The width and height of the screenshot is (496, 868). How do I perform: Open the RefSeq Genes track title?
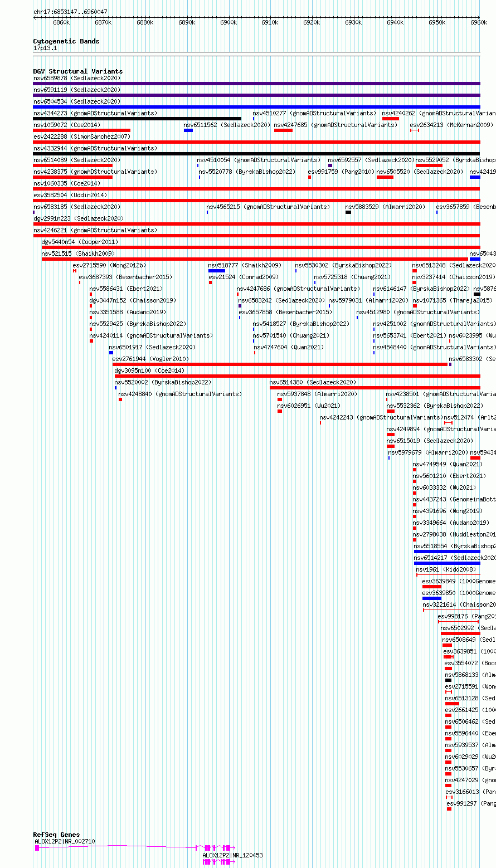pos(56,835)
